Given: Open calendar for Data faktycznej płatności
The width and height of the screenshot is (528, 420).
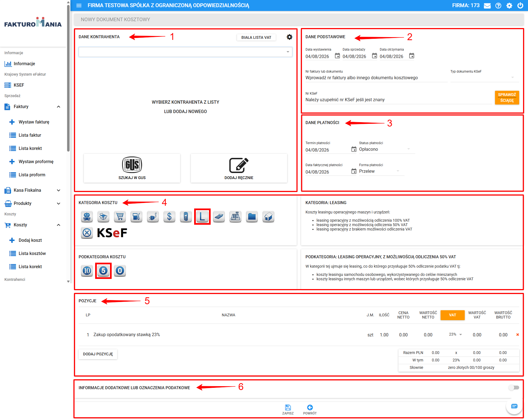Looking at the screenshot, I should [x=354, y=171].
